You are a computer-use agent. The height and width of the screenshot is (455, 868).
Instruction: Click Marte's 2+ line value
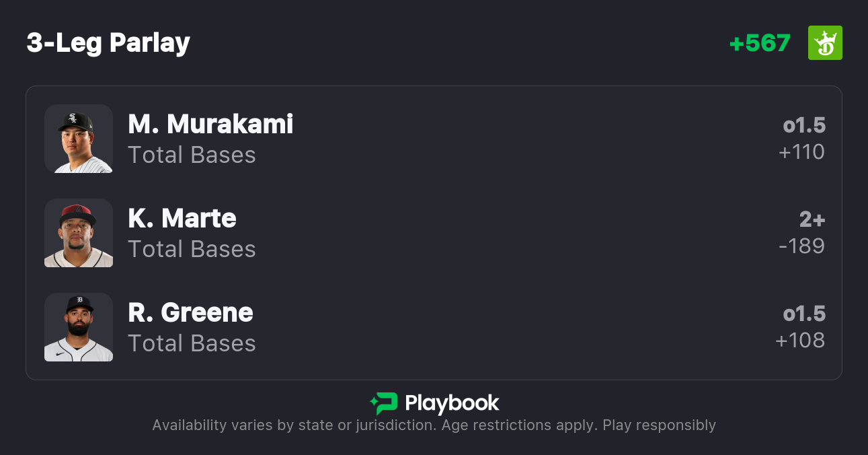(812, 219)
